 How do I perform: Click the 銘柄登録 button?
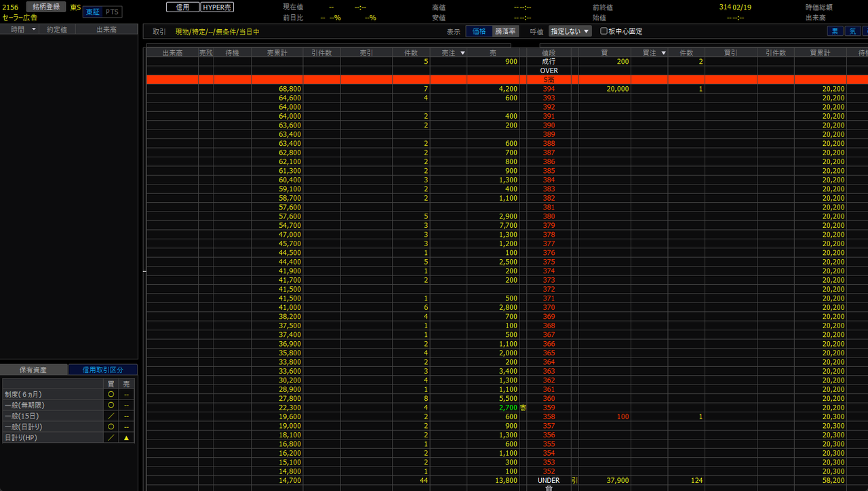[x=46, y=7]
